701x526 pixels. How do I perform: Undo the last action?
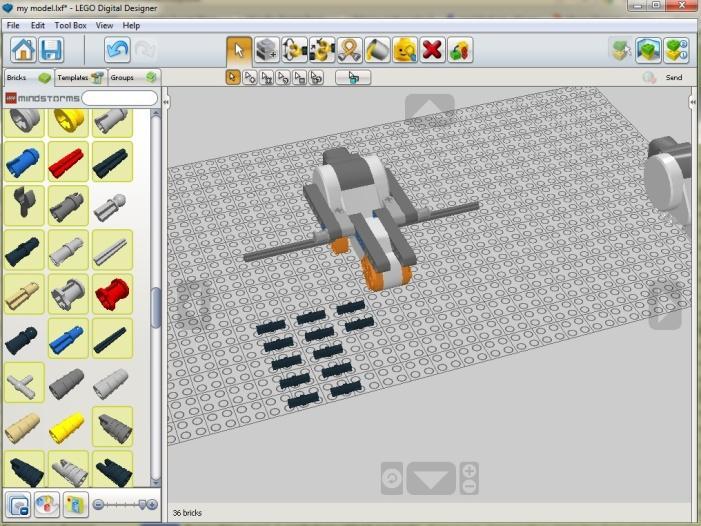tap(118, 50)
